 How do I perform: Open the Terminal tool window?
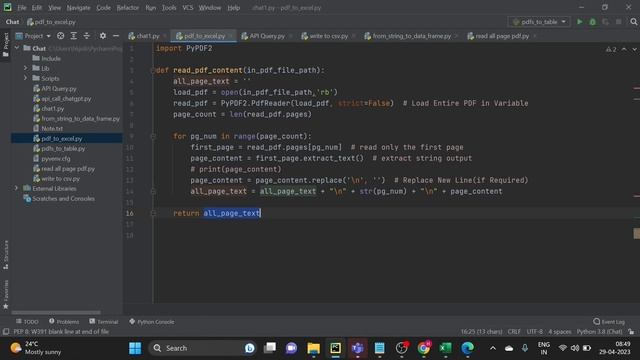[x=104, y=322]
